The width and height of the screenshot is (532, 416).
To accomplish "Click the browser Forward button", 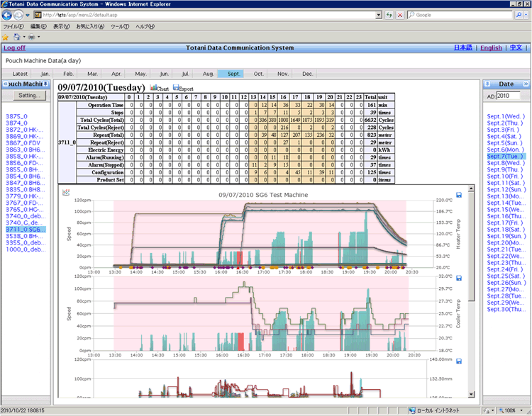I will 18,15.
